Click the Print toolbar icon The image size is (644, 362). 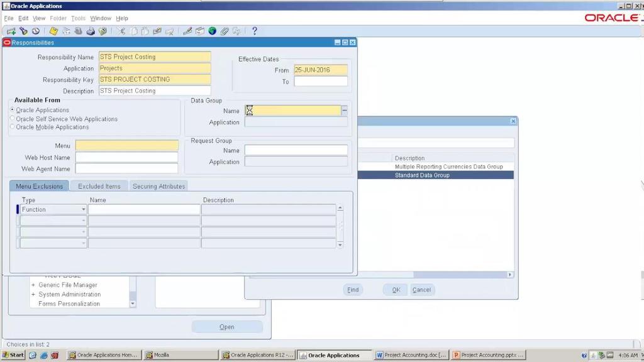pyautogui.click(x=91, y=31)
